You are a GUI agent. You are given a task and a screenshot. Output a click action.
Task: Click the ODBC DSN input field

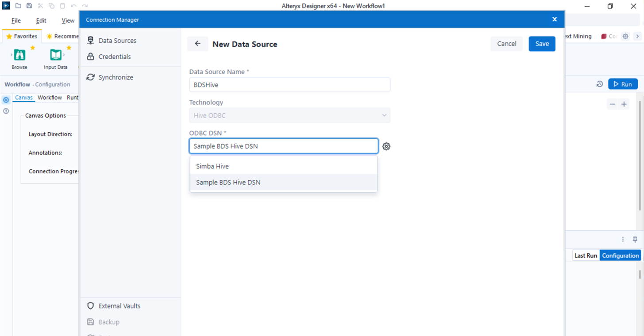[284, 146]
